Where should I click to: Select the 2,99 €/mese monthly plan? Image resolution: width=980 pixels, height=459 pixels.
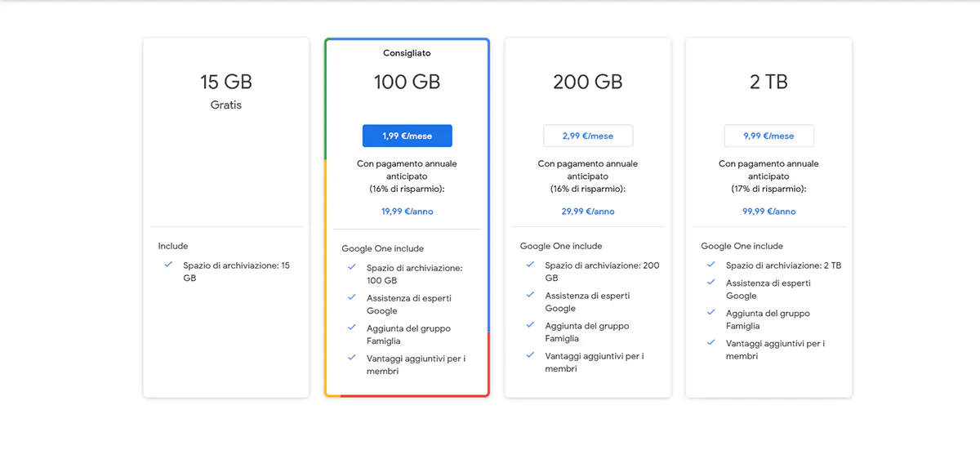[x=587, y=136]
